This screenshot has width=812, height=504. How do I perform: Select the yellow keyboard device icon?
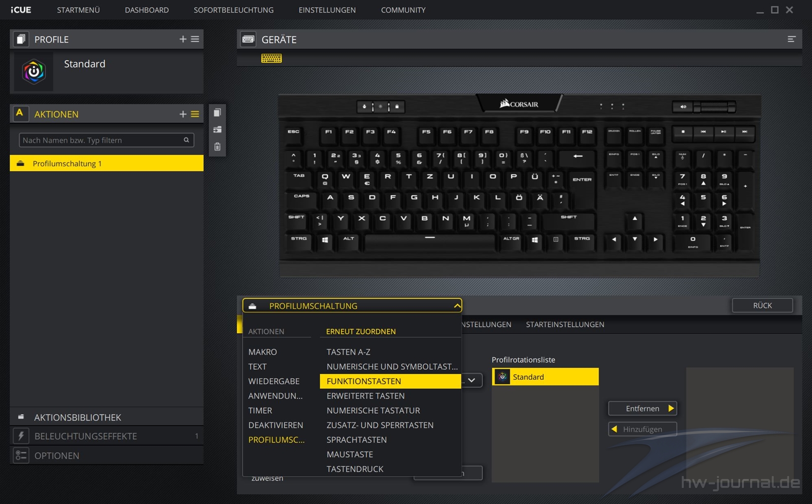coord(272,58)
